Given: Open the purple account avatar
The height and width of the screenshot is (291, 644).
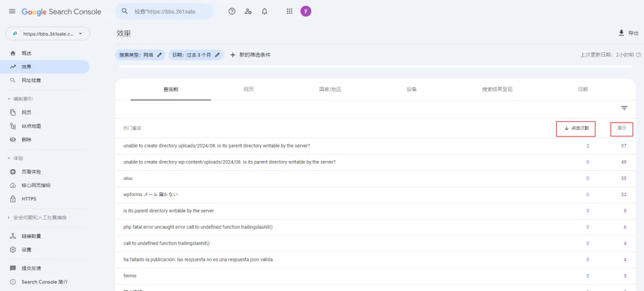Looking at the screenshot, I should click(306, 11).
